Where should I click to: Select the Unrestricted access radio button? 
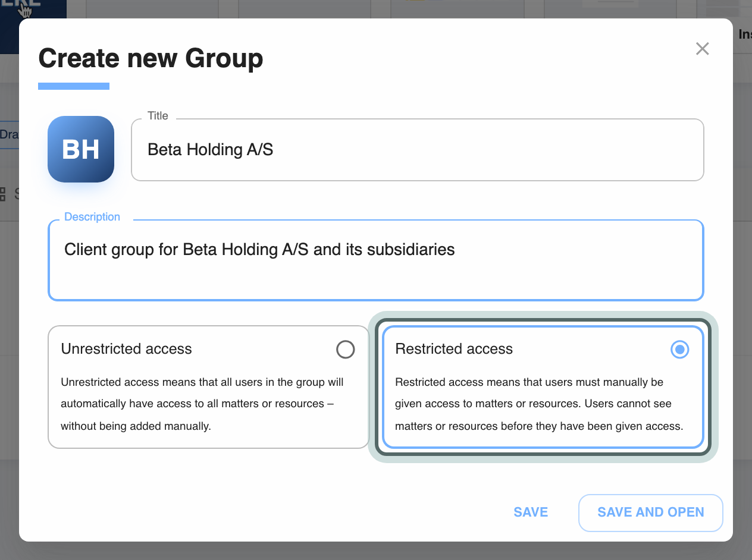pyautogui.click(x=345, y=349)
